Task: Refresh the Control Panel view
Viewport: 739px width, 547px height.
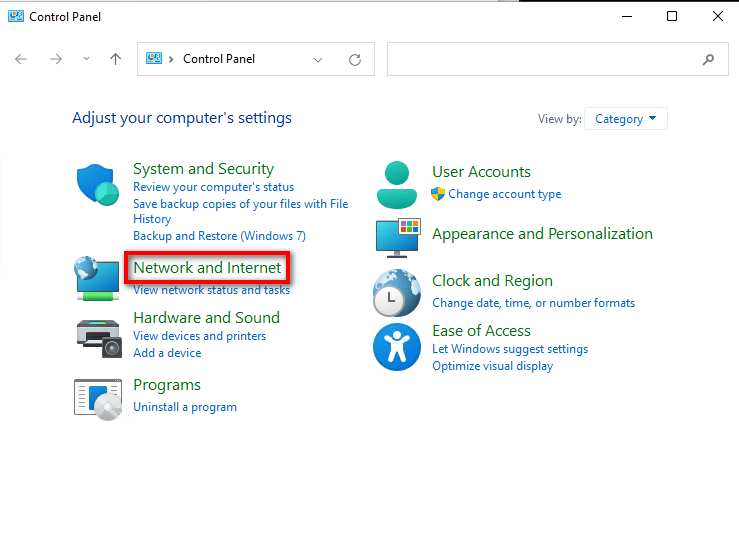Action: pos(354,60)
